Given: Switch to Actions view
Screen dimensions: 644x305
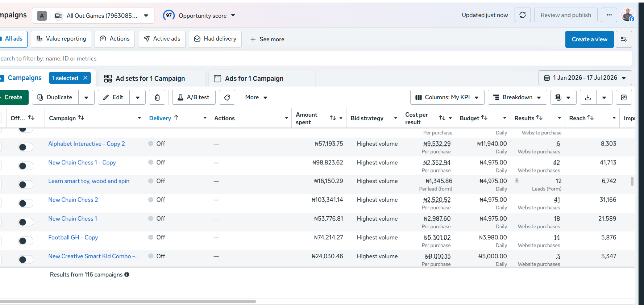Looking at the screenshot, I should point(115,39).
